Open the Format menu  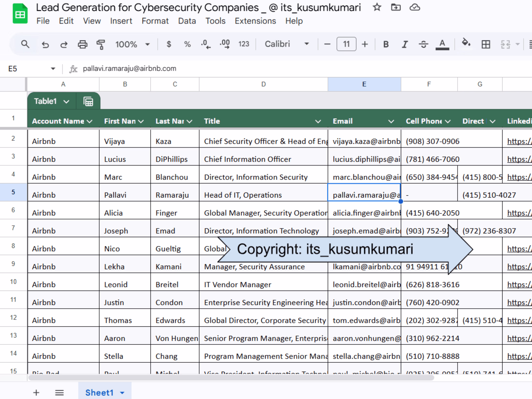[155, 21]
